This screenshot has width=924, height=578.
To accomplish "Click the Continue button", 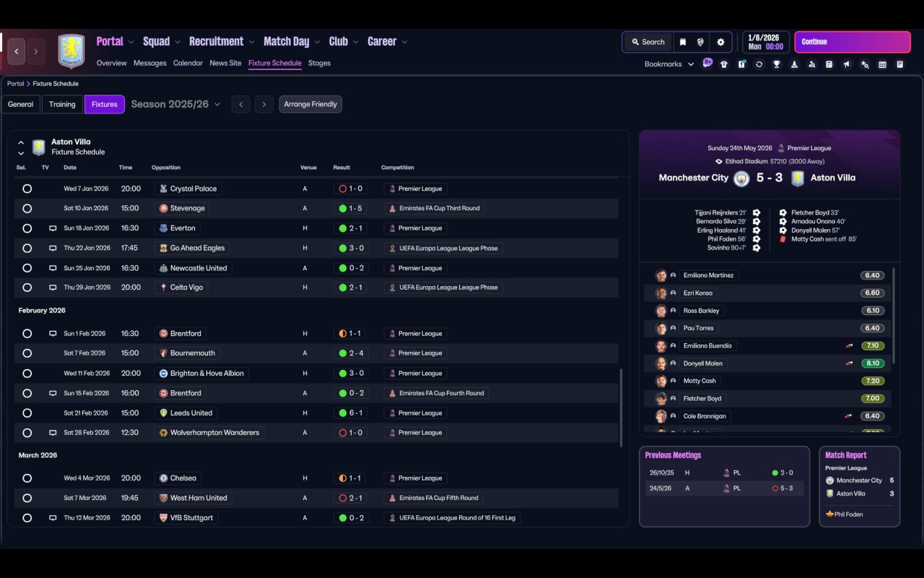I will point(853,42).
